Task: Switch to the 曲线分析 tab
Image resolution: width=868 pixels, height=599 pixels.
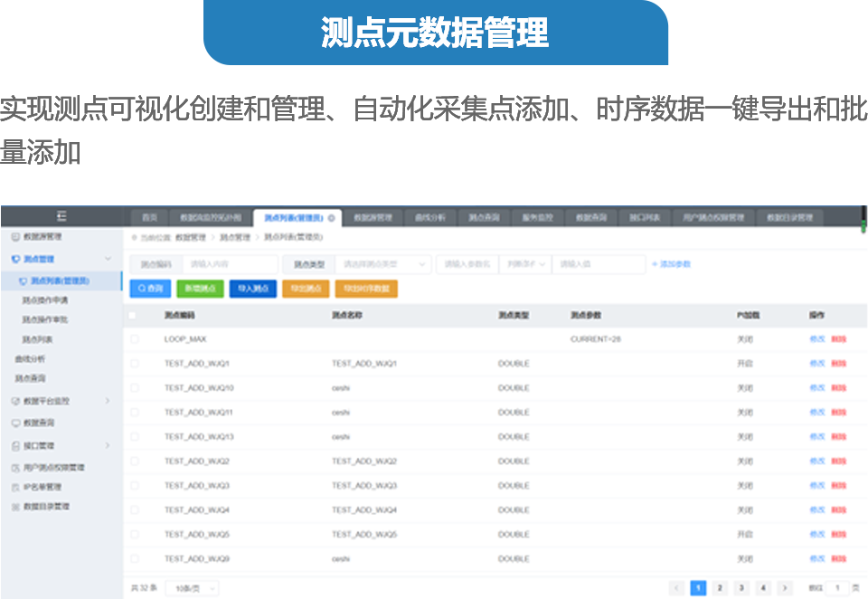Action: click(429, 218)
